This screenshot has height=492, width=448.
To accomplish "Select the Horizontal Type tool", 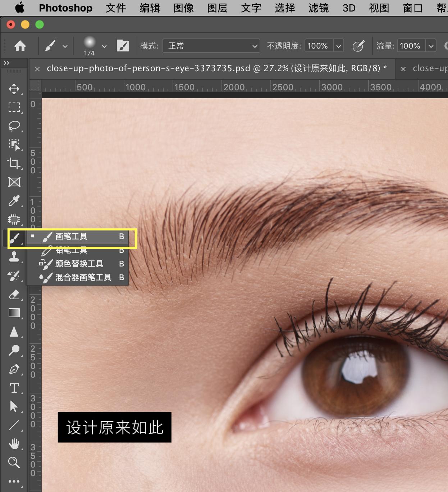I will [14, 388].
